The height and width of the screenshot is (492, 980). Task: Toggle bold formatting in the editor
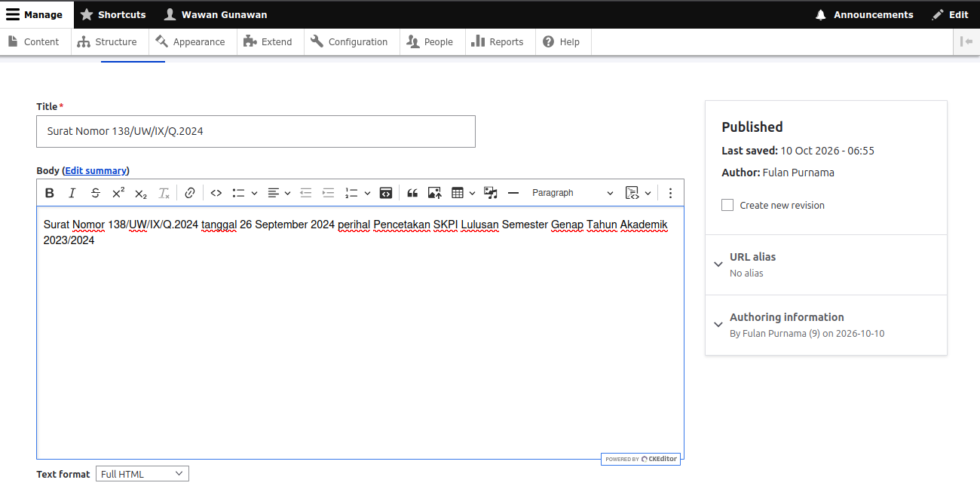click(x=50, y=193)
